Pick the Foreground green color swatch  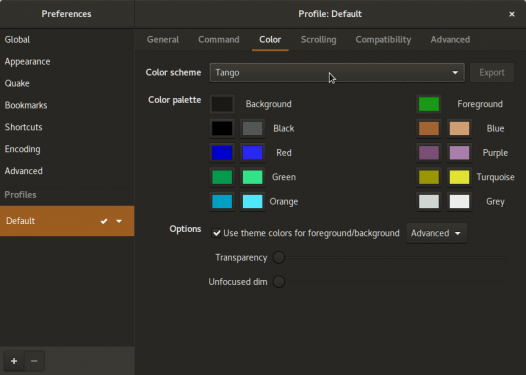[x=429, y=104]
